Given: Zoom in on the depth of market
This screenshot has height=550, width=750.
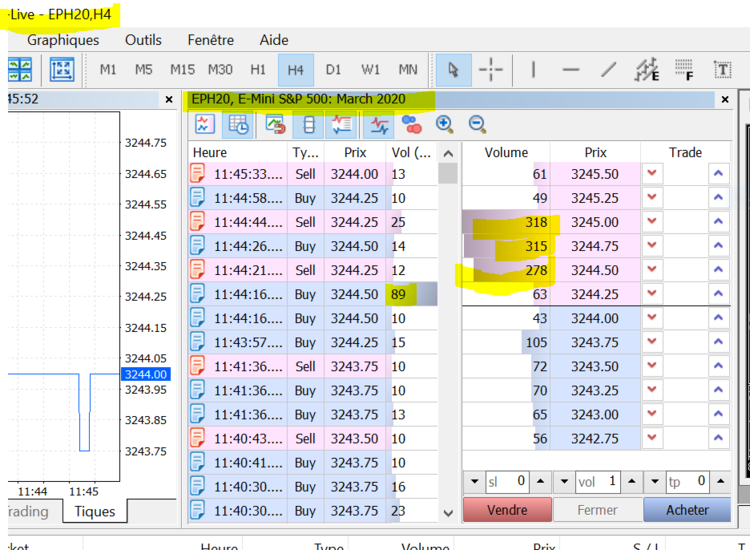Looking at the screenshot, I should click(x=445, y=125).
